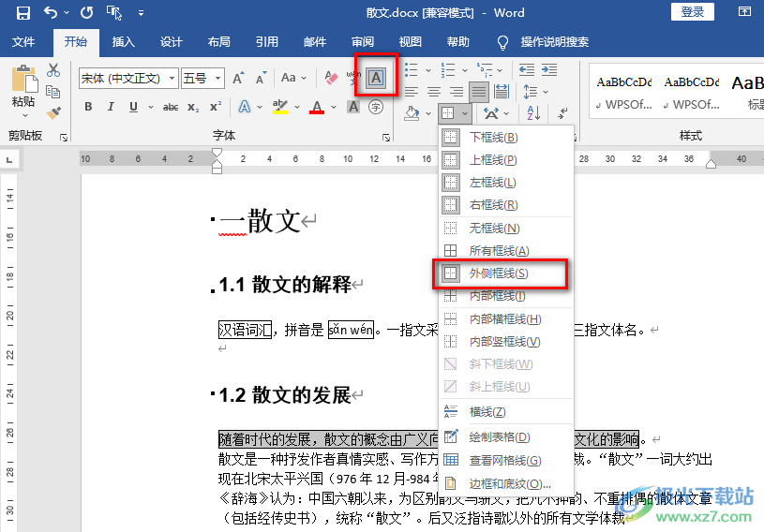764x532 pixels.
Task: Click the Bullets list icon
Action: [412, 70]
